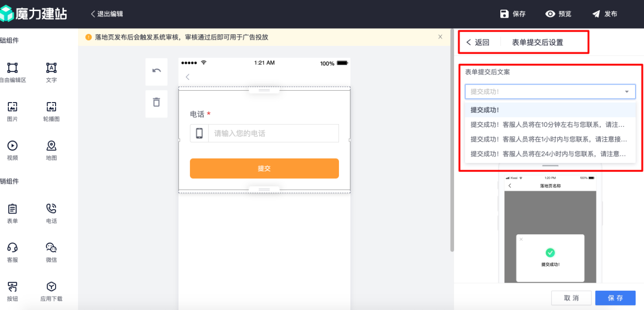Click the blue 保存 button in panel
Viewport: 644px width, 310px height.
coord(615,298)
